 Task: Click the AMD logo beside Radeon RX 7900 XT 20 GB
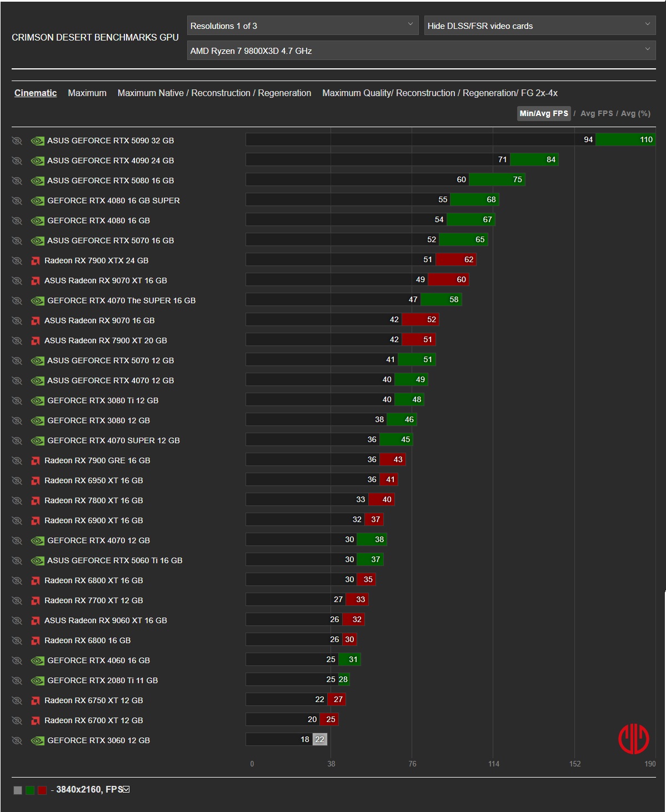[x=36, y=341]
